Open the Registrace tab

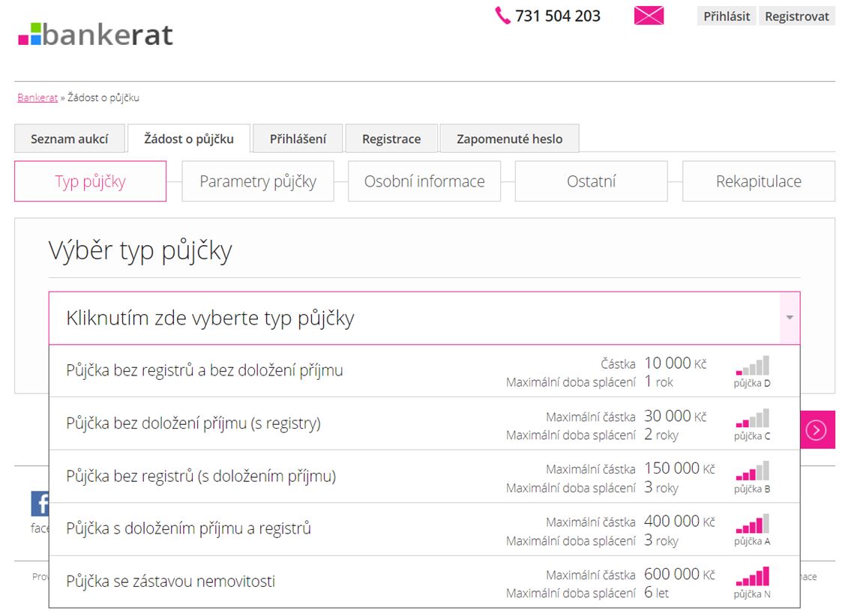point(391,139)
